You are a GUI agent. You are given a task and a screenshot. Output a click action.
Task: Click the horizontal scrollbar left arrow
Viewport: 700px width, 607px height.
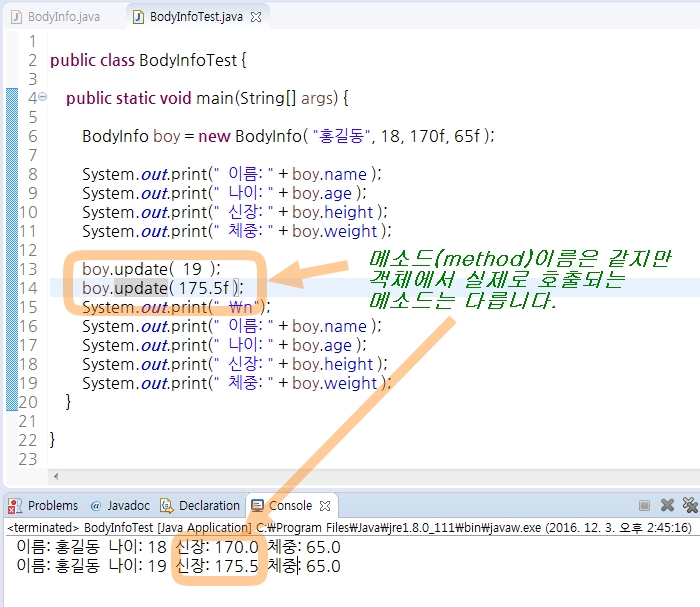coord(56,476)
